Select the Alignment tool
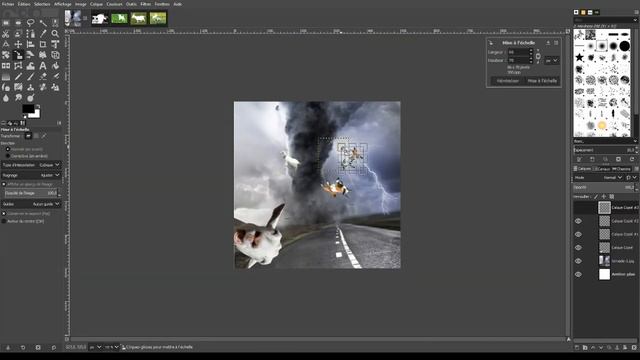640x360 pixels. tap(31, 44)
